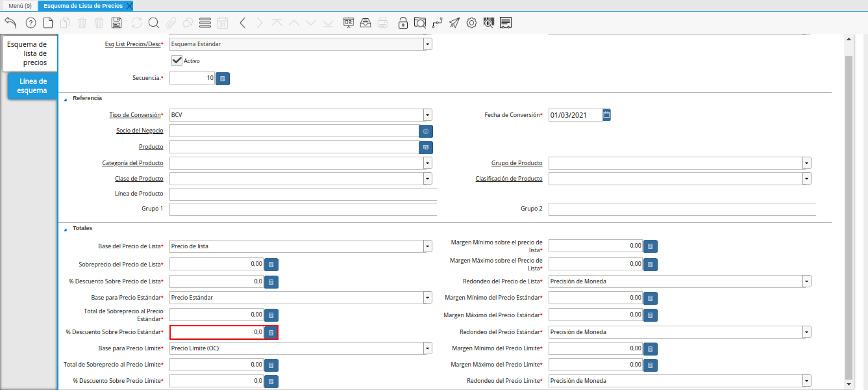Open the workflow nodes icon
This screenshot has height=390, width=868.
(x=437, y=23)
